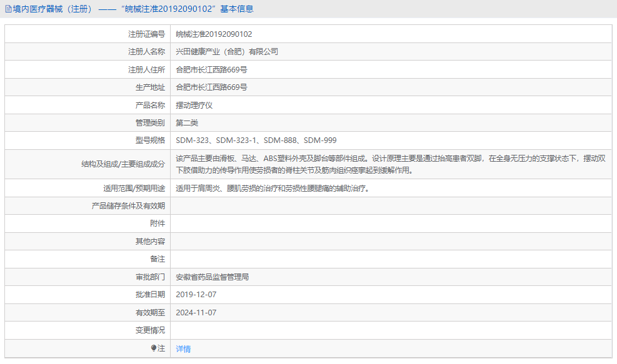This screenshot has height=364, width=617.
Task: Click the 生产地址 value 合肥市长江西路669号
Action: (x=213, y=87)
